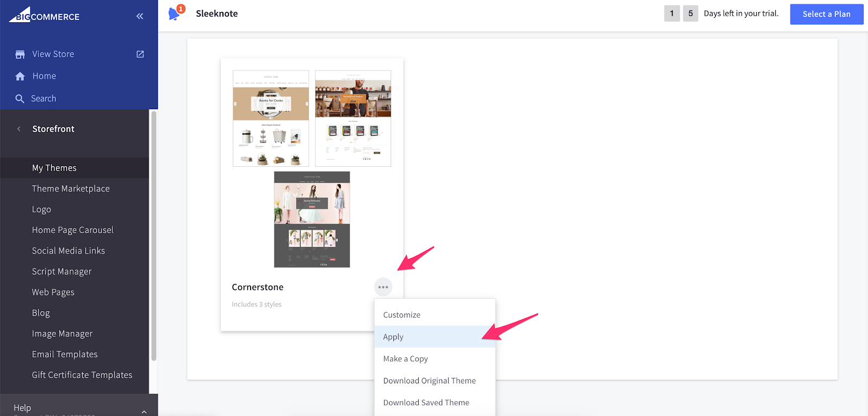Select the coffee shop style thumbnail
Image resolution: width=868 pixels, height=416 pixels.
[x=353, y=118]
